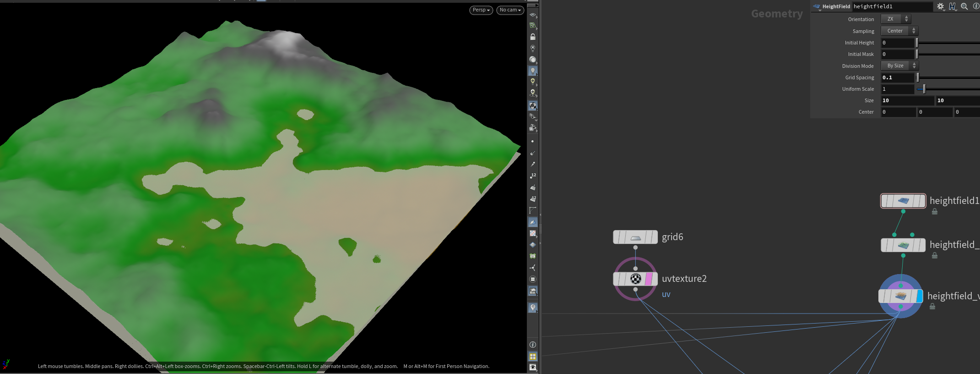Toggle the blue display flag on heightfield node
Screen dimensions: 980x374
pyautogui.click(x=919, y=296)
